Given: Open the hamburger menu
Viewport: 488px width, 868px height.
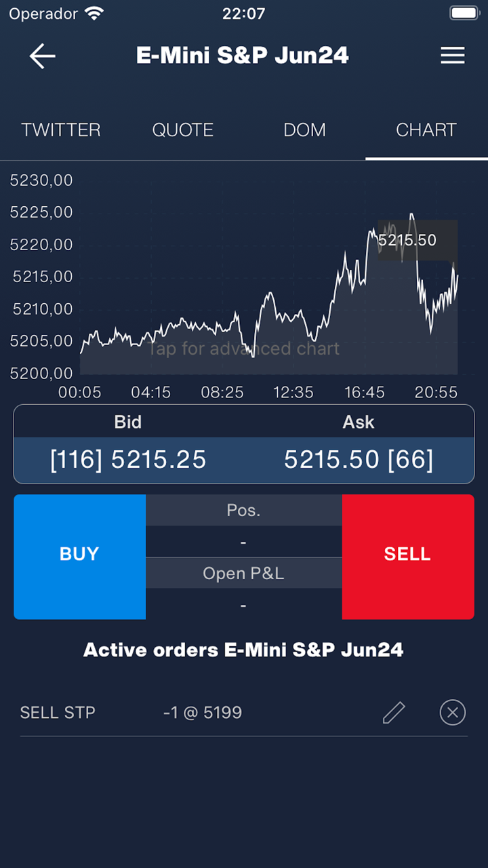Looking at the screenshot, I should pyautogui.click(x=453, y=56).
